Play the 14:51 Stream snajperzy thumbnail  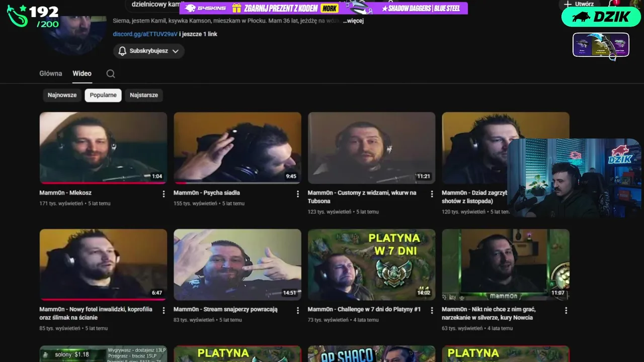coord(237,264)
